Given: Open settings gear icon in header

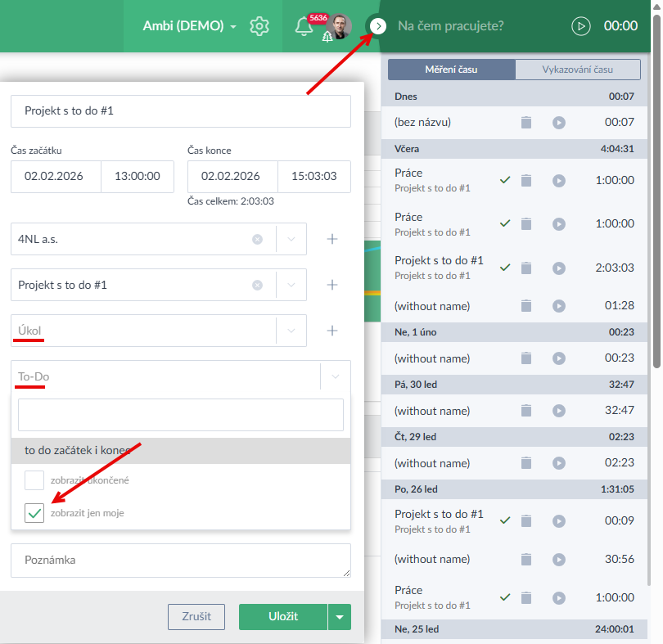Looking at the screenshot, I should pyautogui.click(x=259, y=26).
